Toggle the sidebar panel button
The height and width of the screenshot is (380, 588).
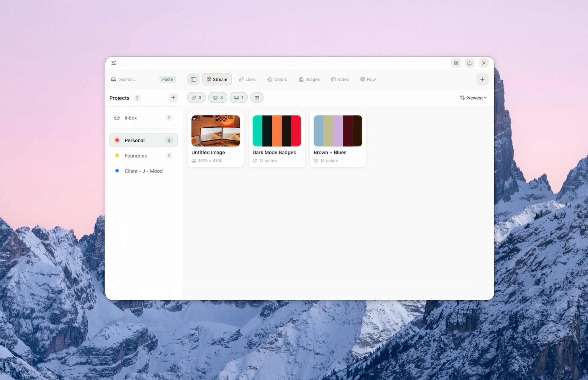193,79
